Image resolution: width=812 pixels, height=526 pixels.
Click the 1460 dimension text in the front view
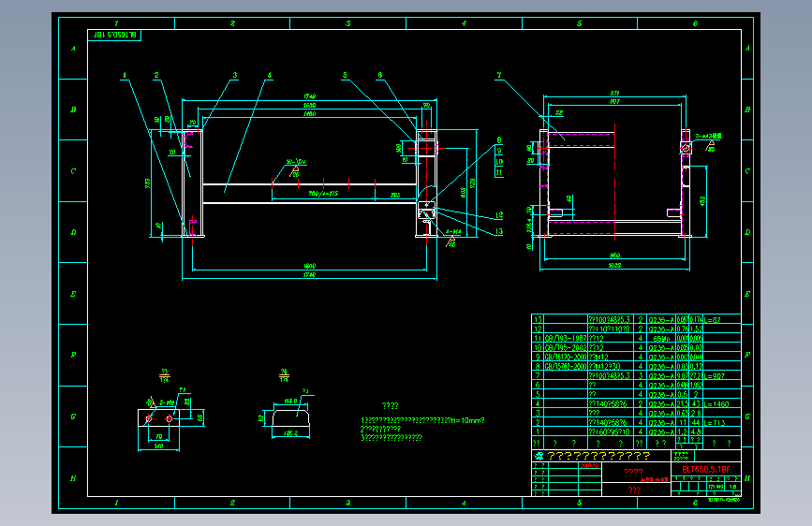309,113
